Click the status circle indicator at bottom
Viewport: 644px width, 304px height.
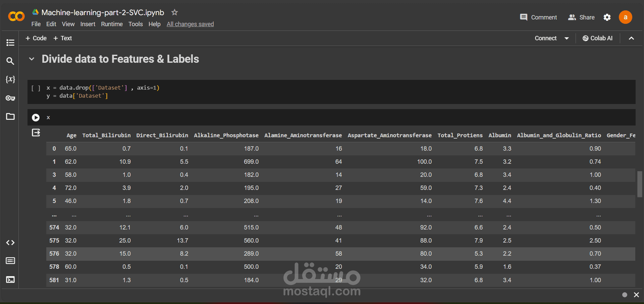(624, 295)
